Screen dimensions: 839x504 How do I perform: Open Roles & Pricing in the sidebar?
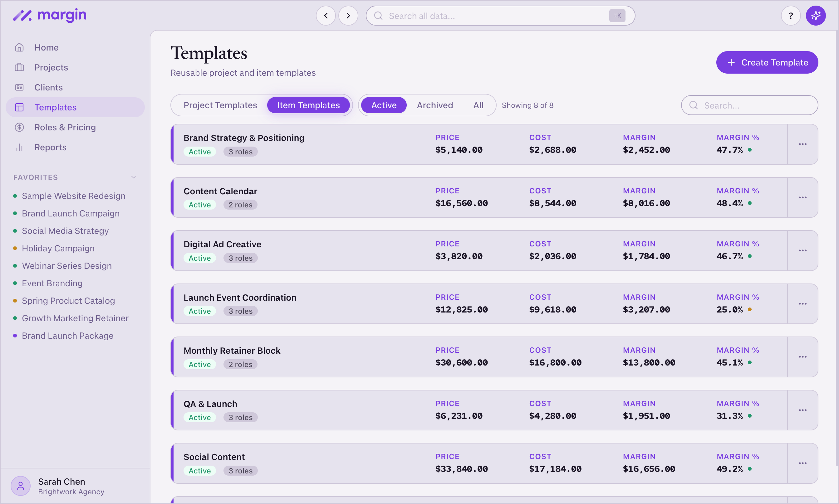(x=75, y=127)
